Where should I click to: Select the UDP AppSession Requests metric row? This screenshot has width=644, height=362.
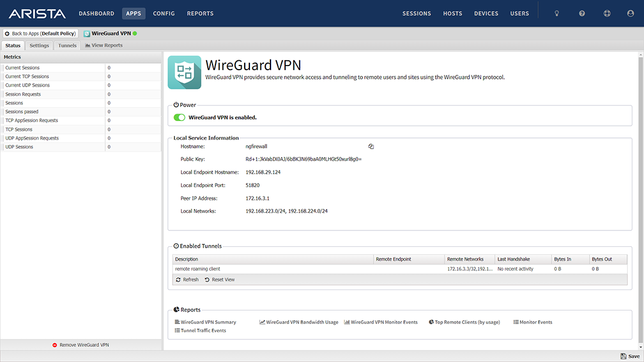pos(81,139)
